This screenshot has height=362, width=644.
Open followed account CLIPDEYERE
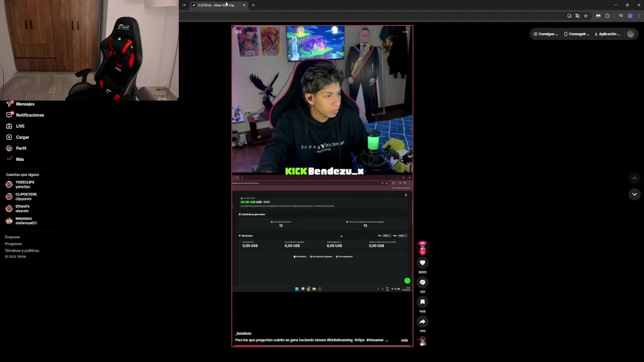pos(26,197)
